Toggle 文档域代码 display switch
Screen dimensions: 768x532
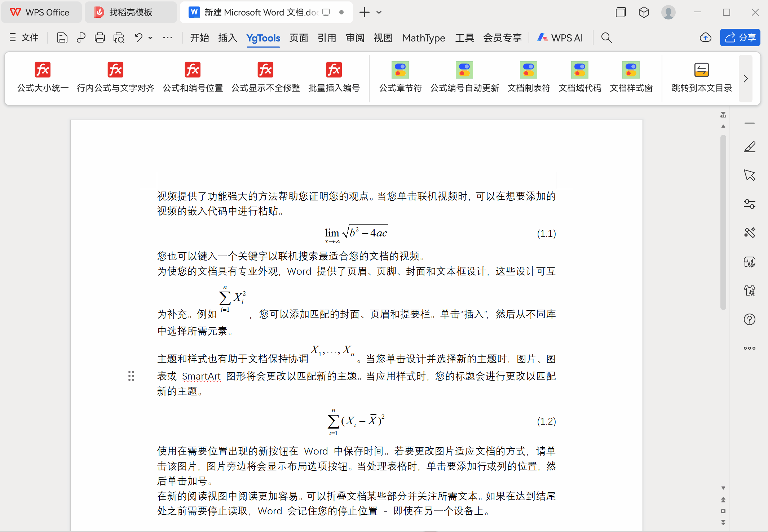click(580, 70)
